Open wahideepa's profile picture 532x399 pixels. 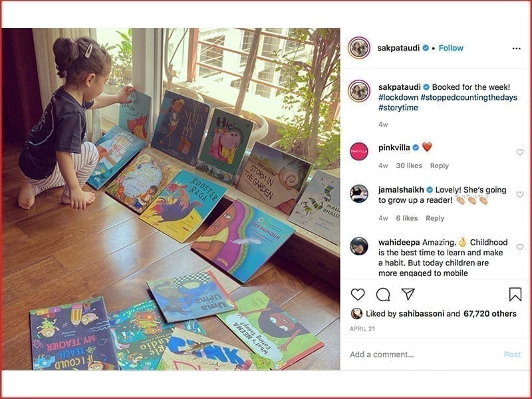coord(359,246)
